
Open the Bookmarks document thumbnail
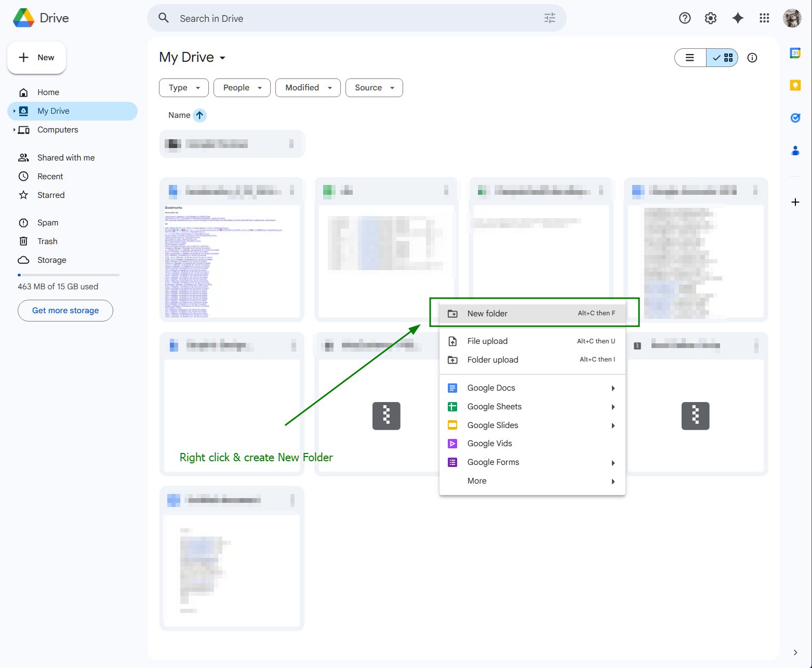click(x=232, y=261)
